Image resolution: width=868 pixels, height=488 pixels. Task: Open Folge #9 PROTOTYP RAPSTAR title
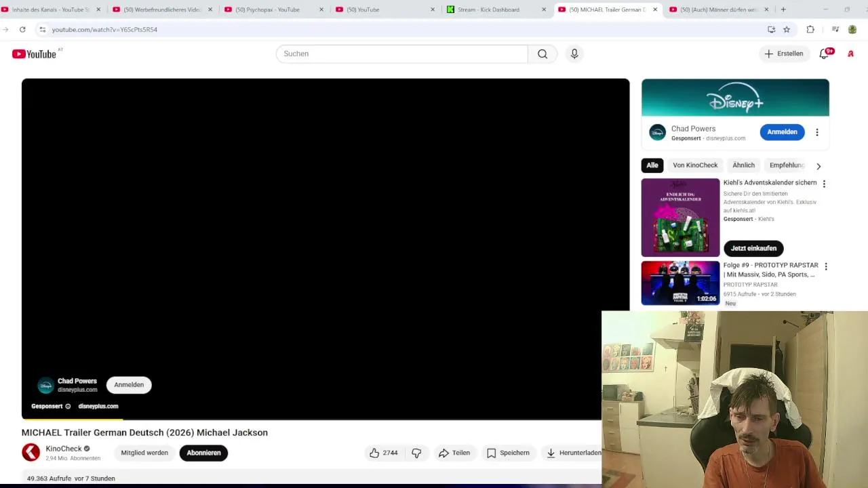(770, 270)
